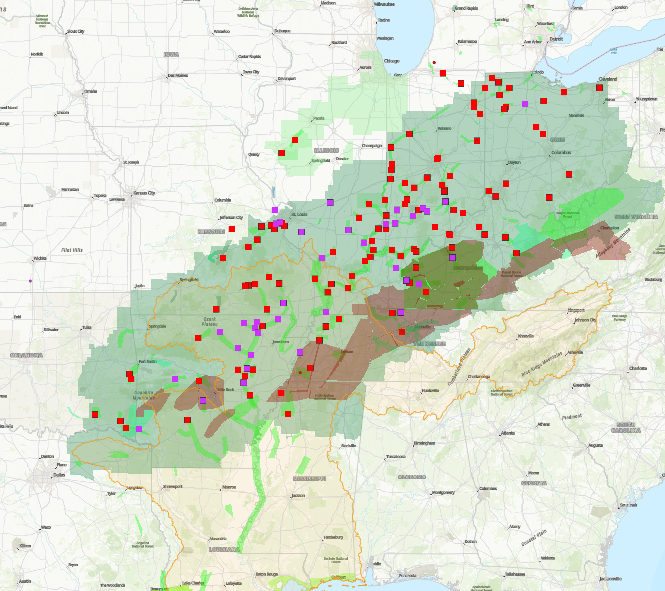
Task: Select the Omaha city label
Action: click(91, 91)
